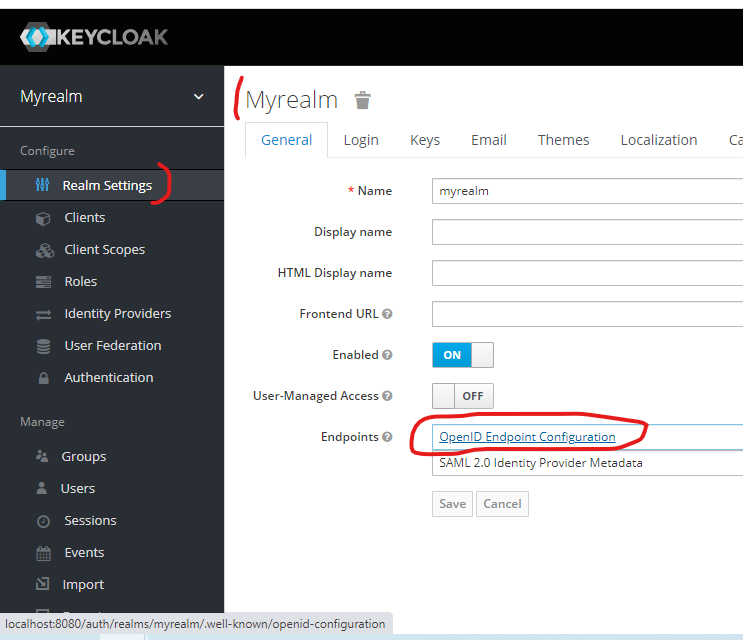Click the Realm Settings sliders icon
Screen dimensions: 743x640
pyautogui.click(x=42, y=185)
